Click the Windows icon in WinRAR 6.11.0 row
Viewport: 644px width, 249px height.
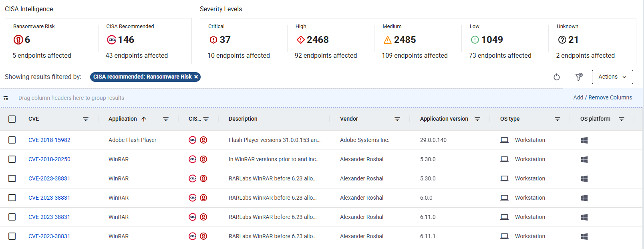click(x=584, y=217)
